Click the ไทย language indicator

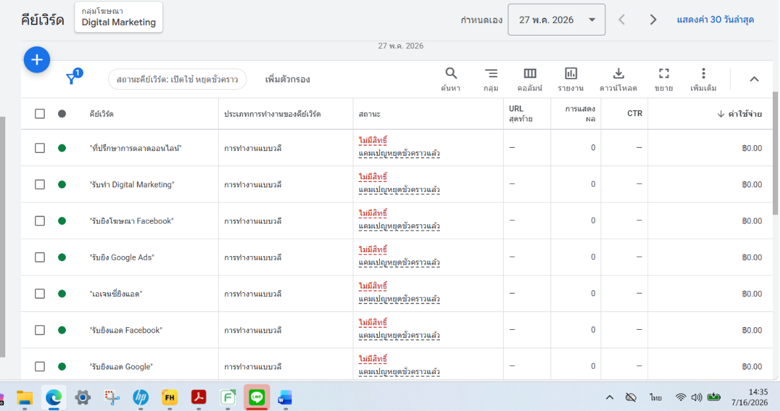pyautogui.click(x=655, y=397)
